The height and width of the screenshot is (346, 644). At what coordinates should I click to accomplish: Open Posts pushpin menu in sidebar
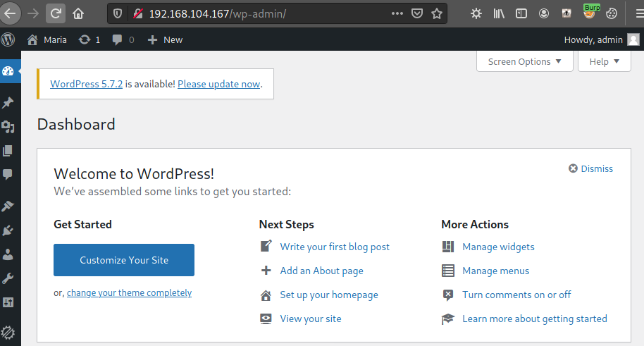coord(8,102)
